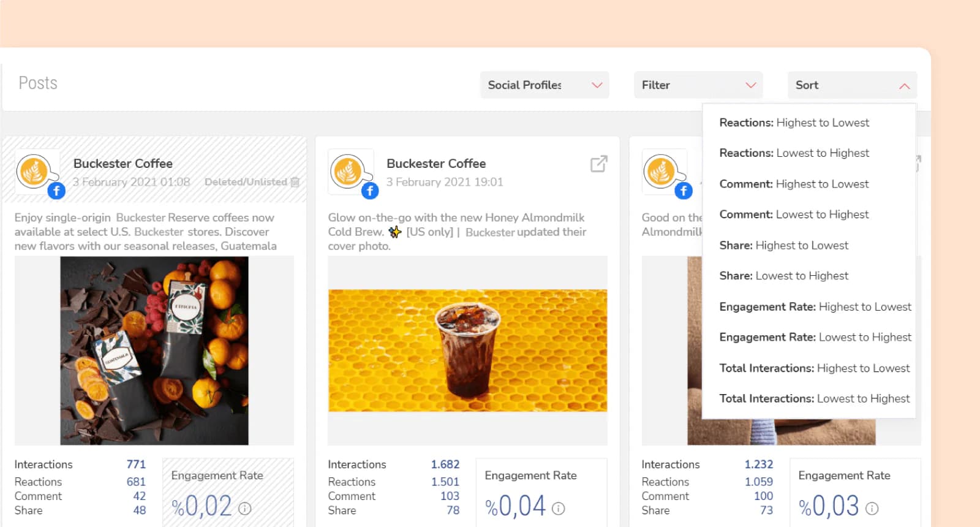
Task: Click the date 3 February 2021 01:08
Action: [x=132, y=182]
